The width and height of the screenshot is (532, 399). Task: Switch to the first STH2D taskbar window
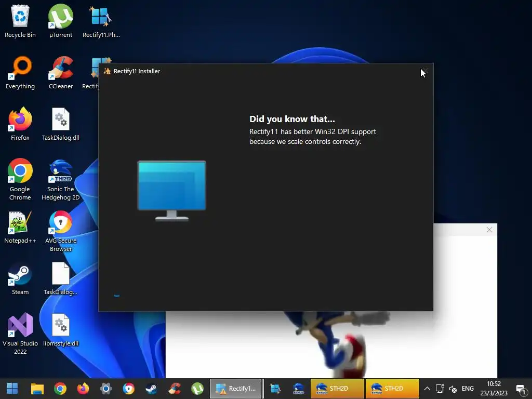[x=337, y=389]
